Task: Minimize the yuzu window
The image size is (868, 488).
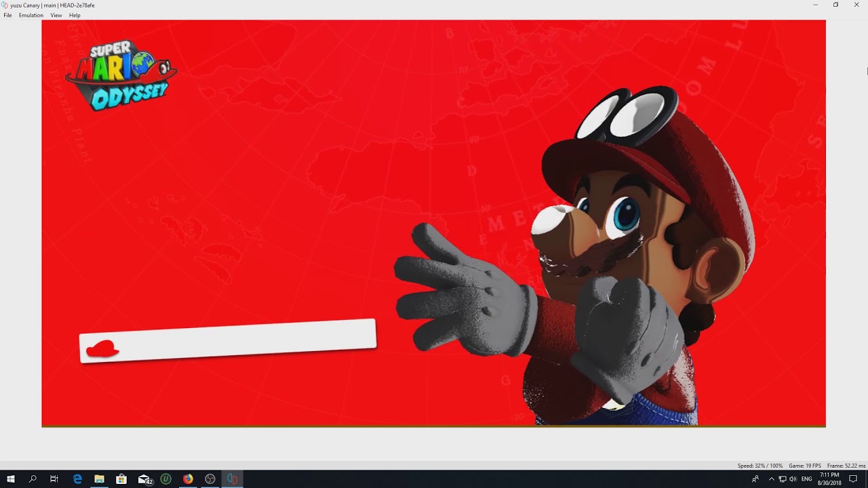Action: click(816, 5)
